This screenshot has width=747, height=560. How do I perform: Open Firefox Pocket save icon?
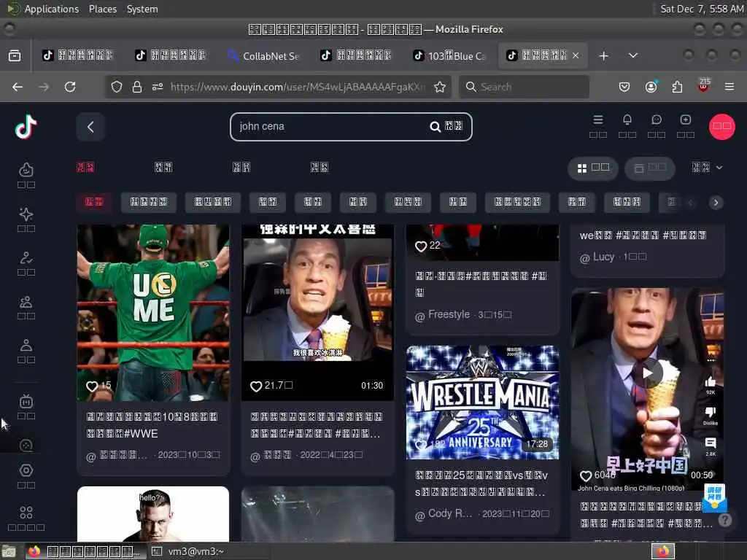tap(624, 87)
